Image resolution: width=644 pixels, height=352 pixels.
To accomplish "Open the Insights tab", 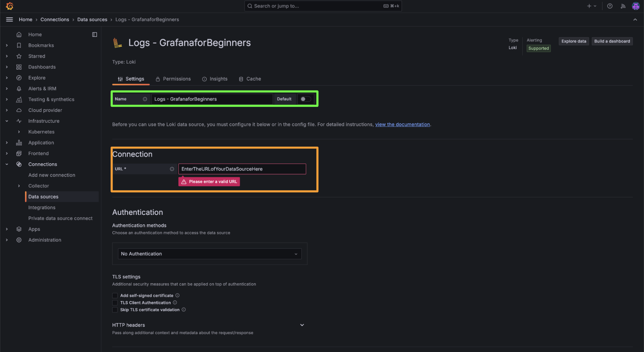I will click(215, 79).
